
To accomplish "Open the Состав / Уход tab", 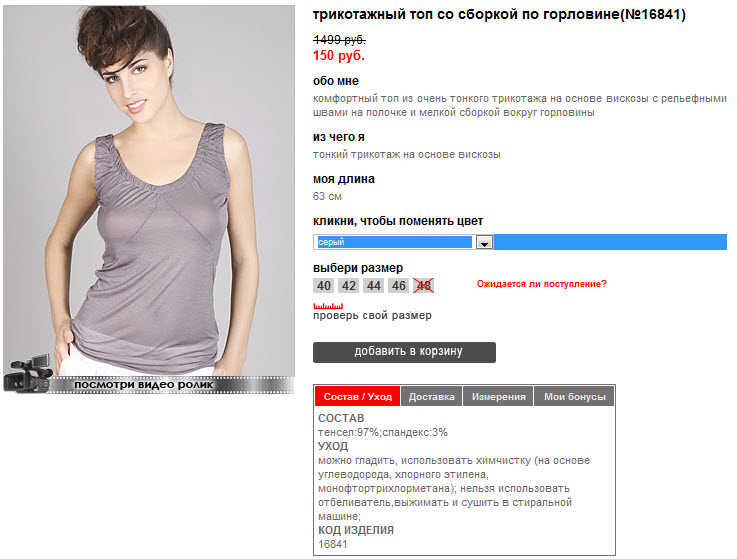I will point(357,396).
